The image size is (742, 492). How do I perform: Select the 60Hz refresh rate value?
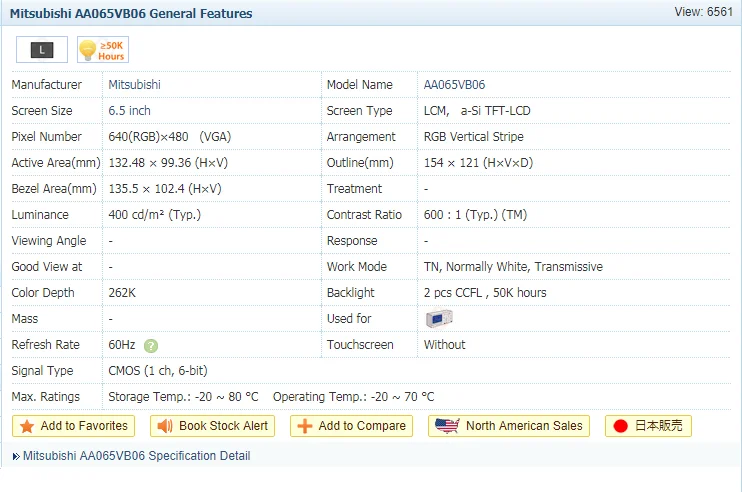click(122, 345)
